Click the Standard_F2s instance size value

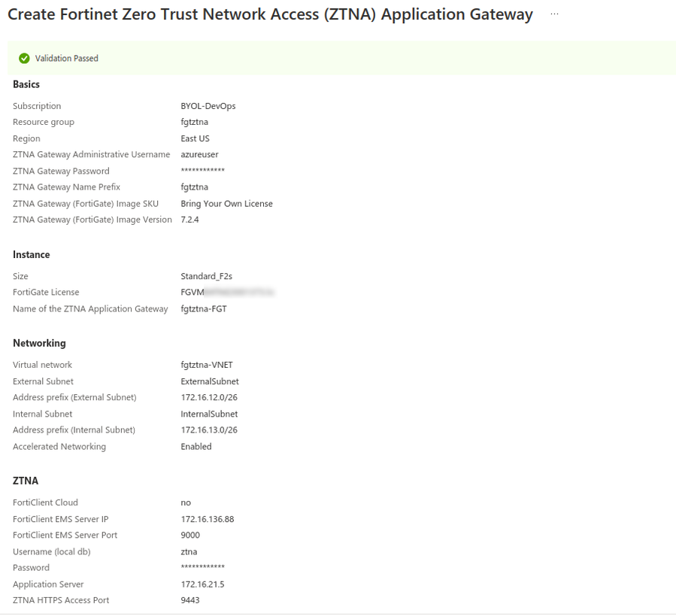click(205, 275)
